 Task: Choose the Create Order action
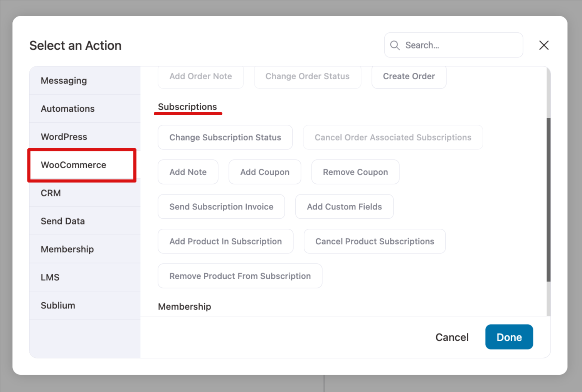point(409,76)
